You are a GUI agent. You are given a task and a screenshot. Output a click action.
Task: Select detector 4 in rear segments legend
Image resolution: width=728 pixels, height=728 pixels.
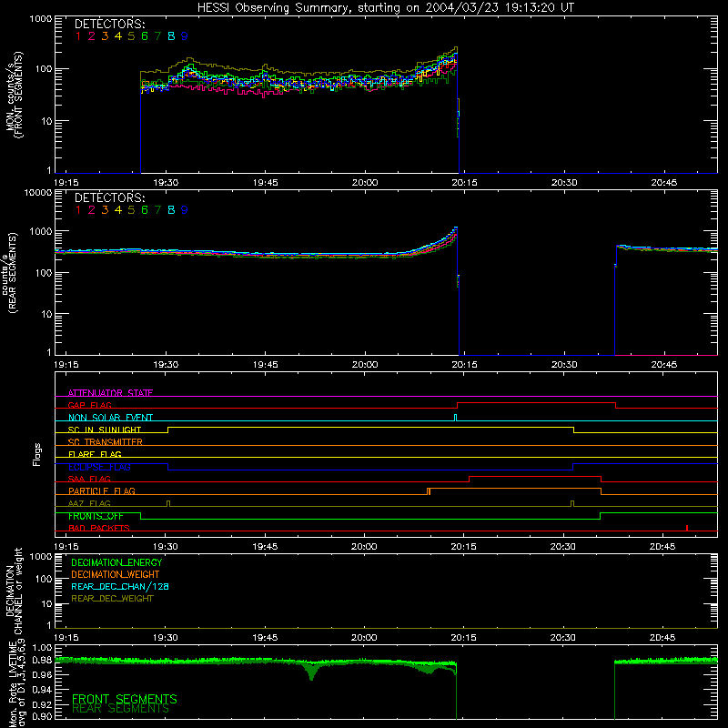(x=118, y=210)
